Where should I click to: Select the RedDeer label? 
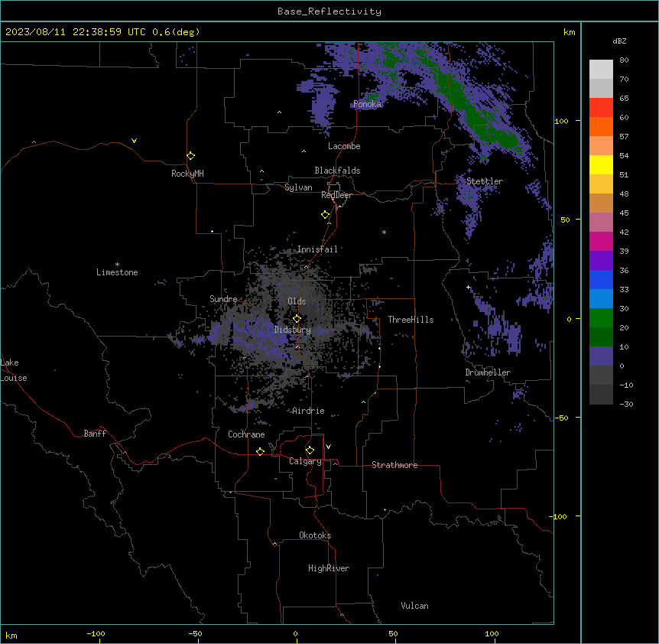[x=336, y=195]
